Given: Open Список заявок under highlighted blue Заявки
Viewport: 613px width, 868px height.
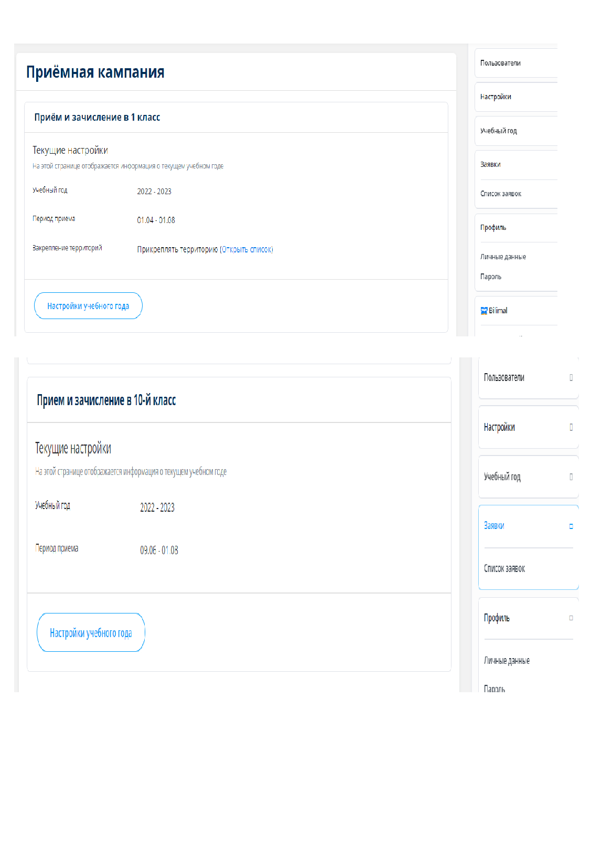Looking at the screenshot, I should 504,569.
